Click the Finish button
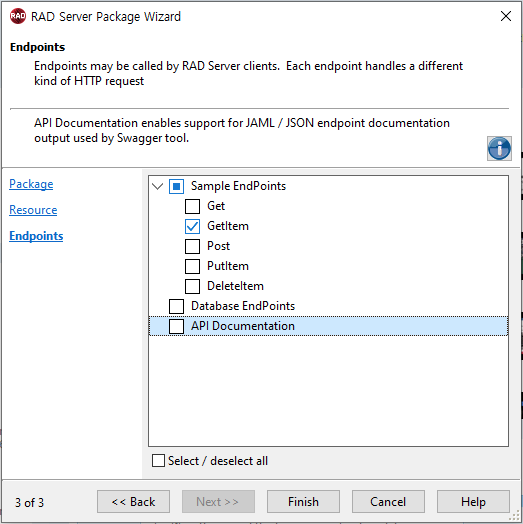Screen dimensions: 523x524 [303, 502]
